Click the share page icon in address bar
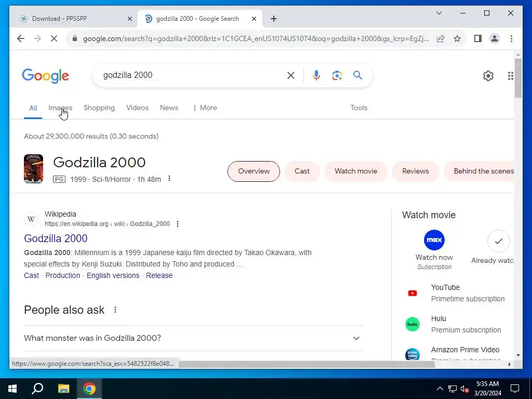 (x=441, y=38)
